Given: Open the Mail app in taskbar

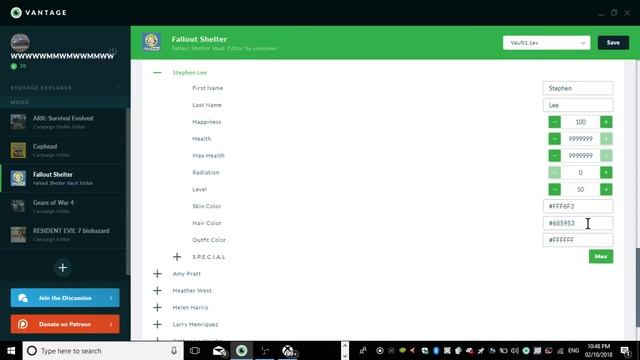Looking at the screenshot, I should [219, 351].
